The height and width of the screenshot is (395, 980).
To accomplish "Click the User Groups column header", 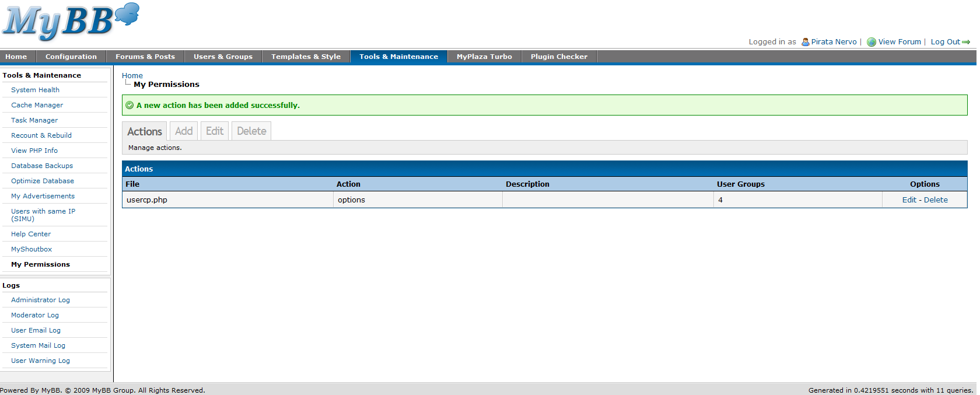I will click(x=741, y=184).
